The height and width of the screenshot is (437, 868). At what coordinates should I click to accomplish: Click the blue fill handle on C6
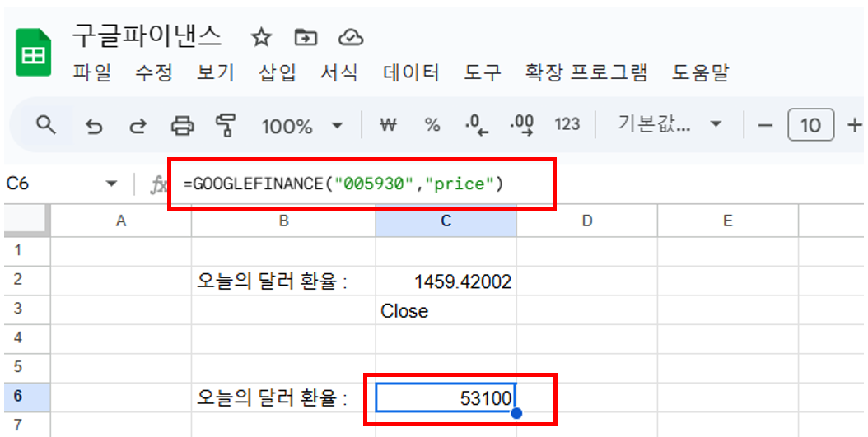click(516, 412)
